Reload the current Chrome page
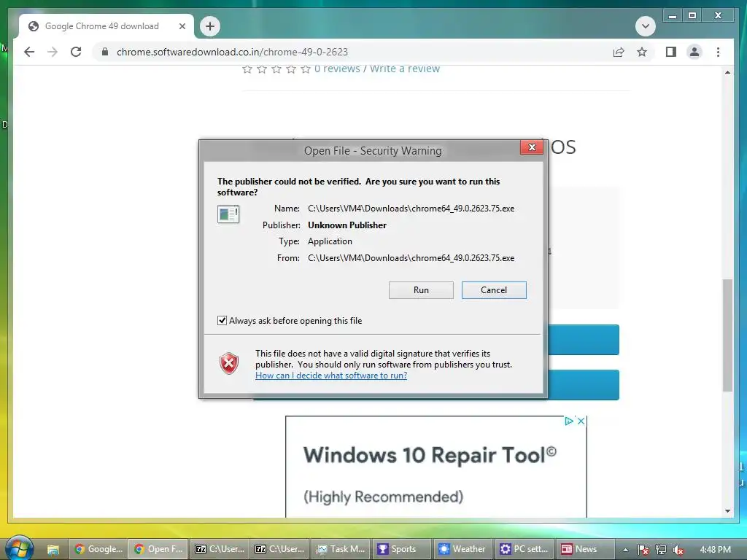 coord(76,52)
